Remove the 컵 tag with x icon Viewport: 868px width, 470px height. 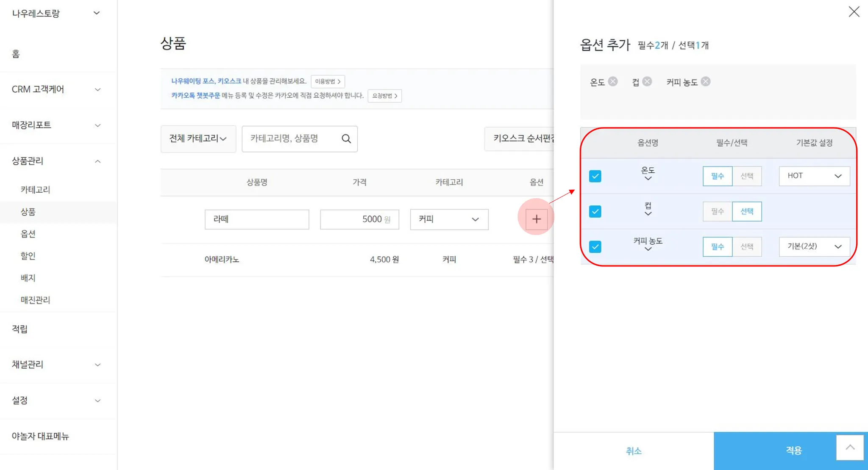(647, 81)
